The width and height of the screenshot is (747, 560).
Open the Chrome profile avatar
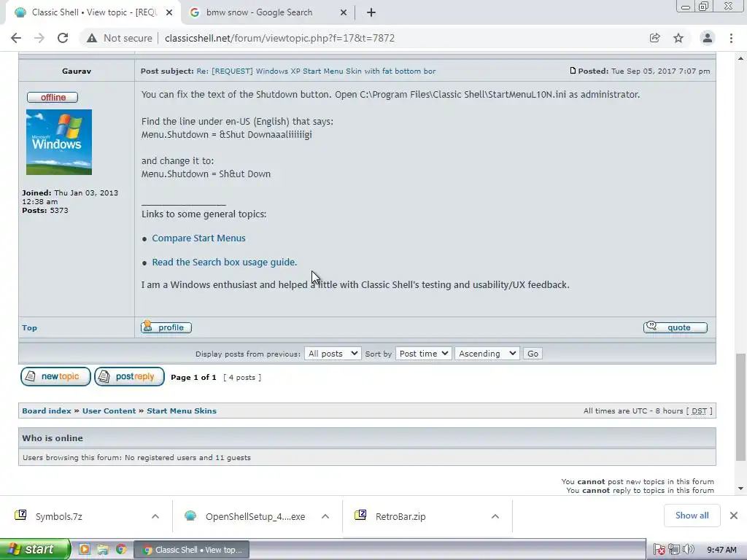coord(708,38)
